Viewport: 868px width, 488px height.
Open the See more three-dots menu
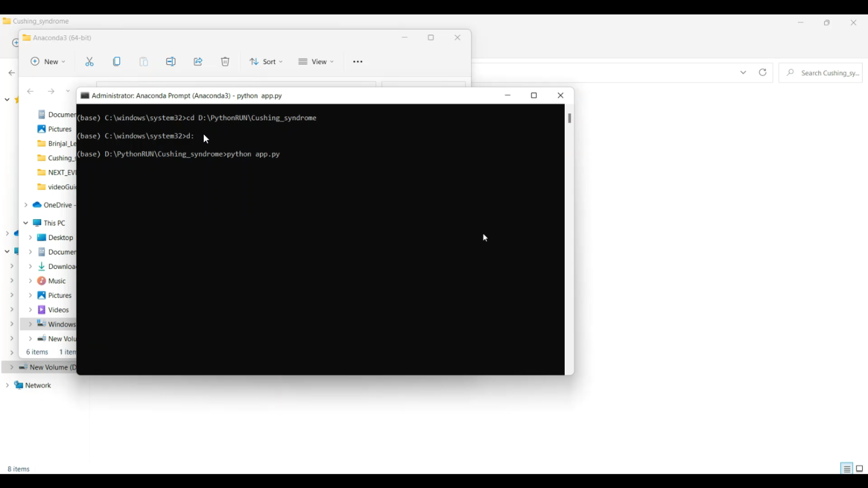tap(358, 62)
